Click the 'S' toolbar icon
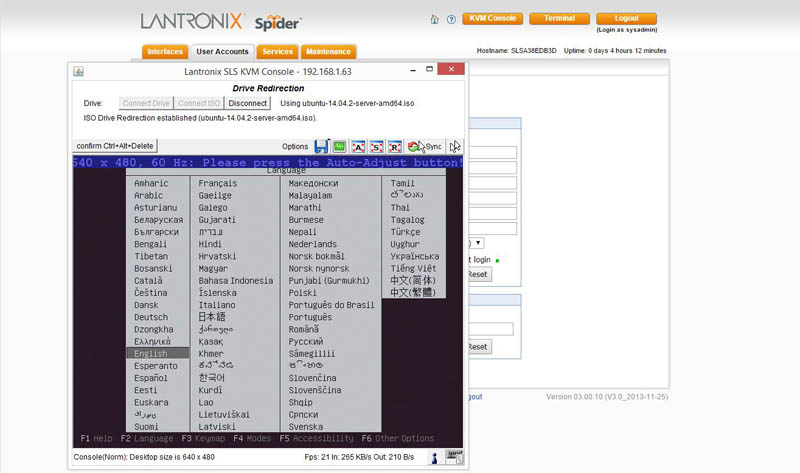This screenshot has height=473, width=800. [x=376, y=146]
